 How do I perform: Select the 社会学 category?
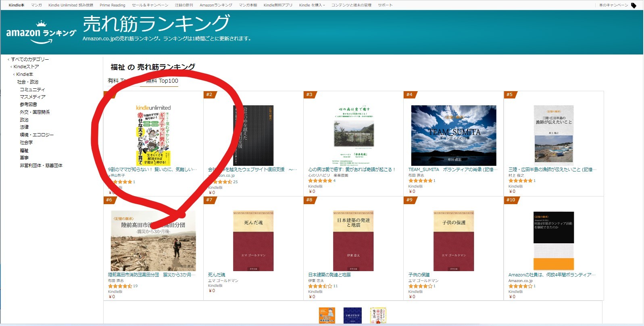[26, 142]
